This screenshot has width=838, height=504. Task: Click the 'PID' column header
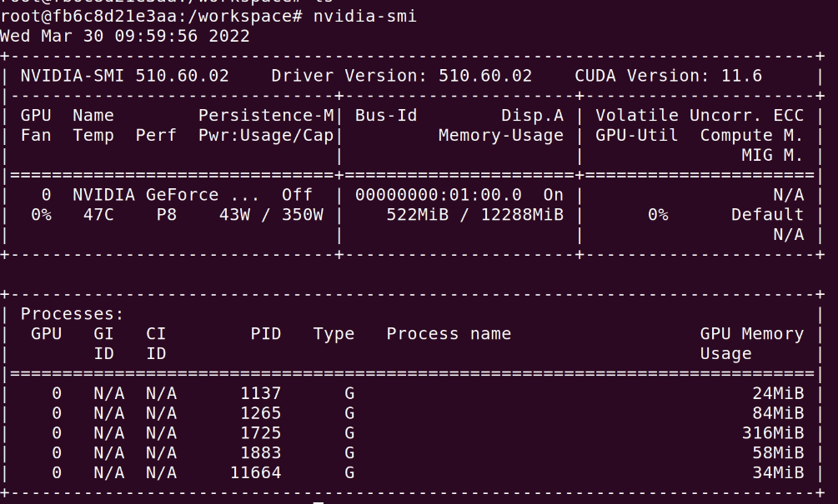(x=266, y=334)
